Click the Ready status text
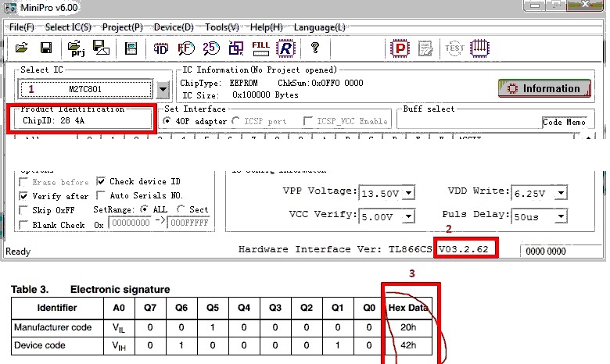Screen dimensions: 610x364 [x=18, y=252]
